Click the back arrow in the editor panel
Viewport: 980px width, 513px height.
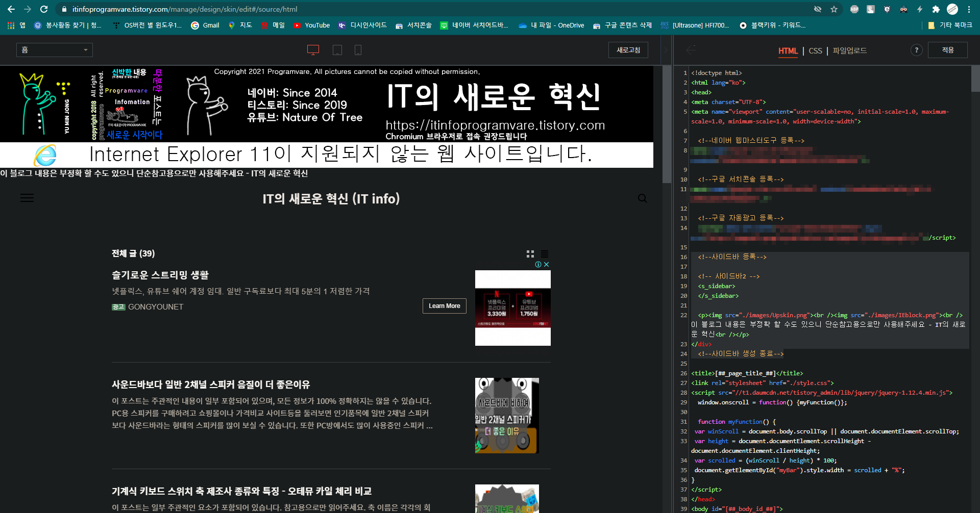[x=691, y=50]
